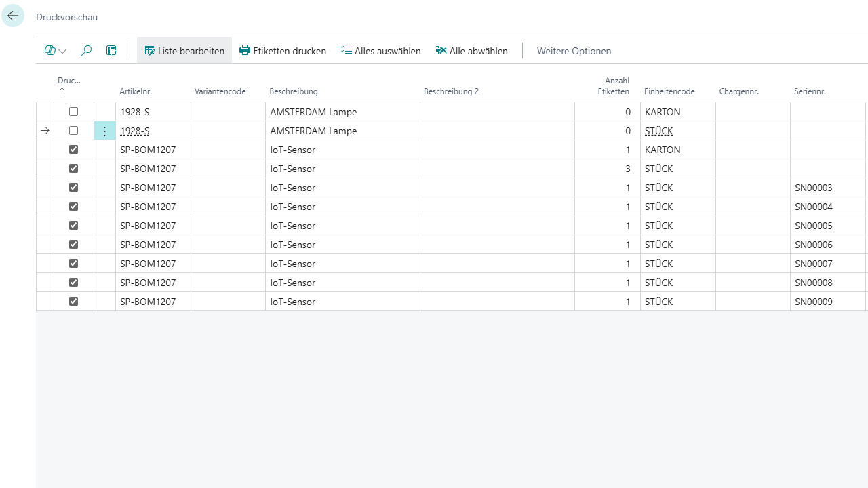Click the Alle abwählen icon
The height and width of the screenshot is (488, 868).
[x=441, y=51]
